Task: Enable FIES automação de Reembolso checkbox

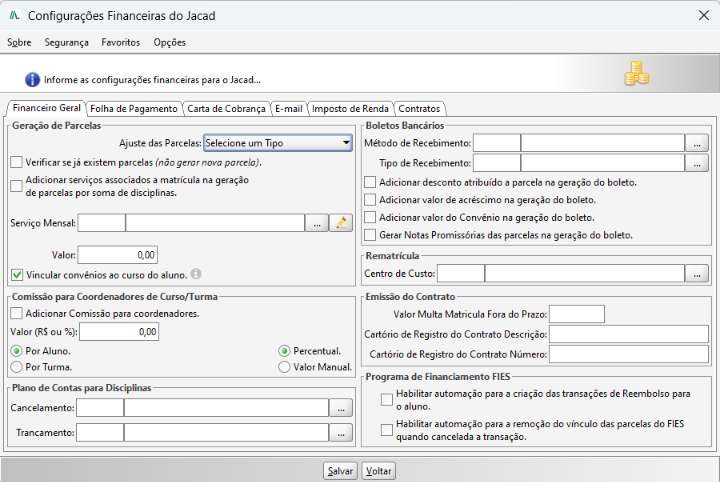Action: [x=387, y=400]
